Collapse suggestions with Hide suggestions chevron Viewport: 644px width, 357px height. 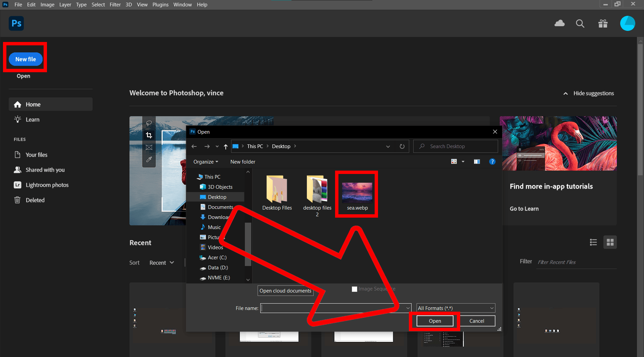pyautogui.click(x=566, y=93)
